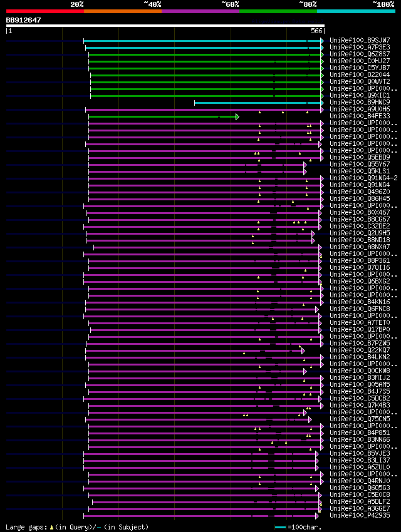The width and height of the screenshot is (401, 532).
Task: Select the UniRef100_P42935 label
Action: click(x=360, y=515)
